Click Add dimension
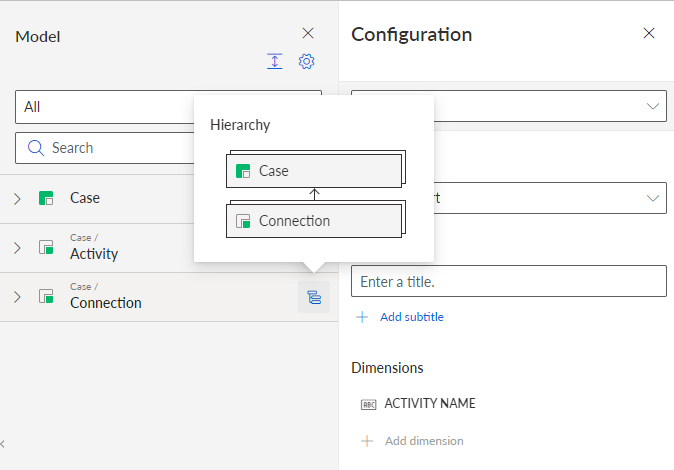Viewport: 674px width, 470px height. coord(424,441)
